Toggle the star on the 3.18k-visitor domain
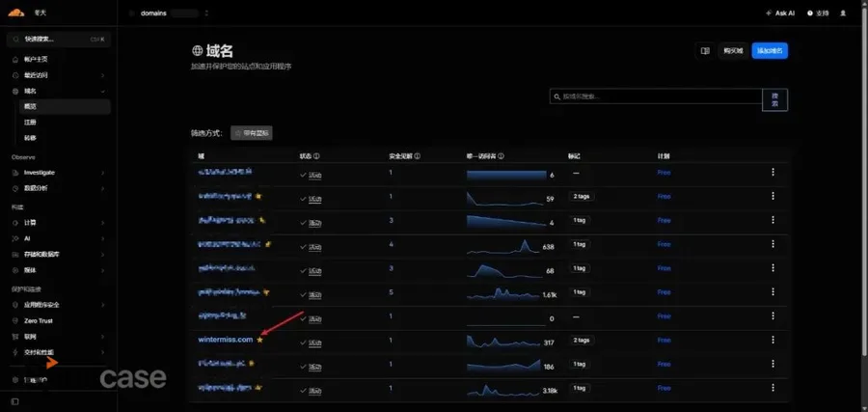Screen dimensions: 868x412 click(x=258, y=388)
